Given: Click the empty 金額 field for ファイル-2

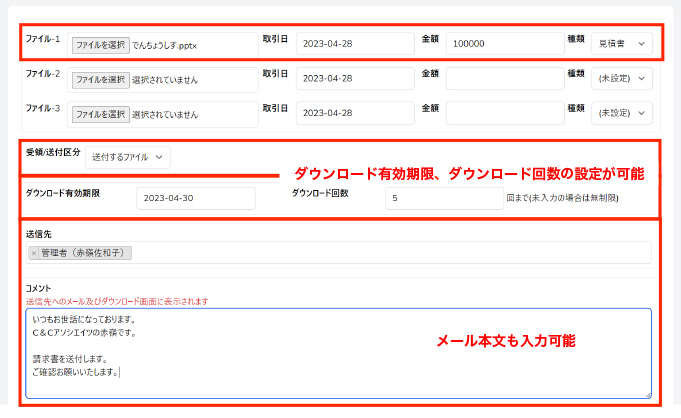Looking at the screenshot, I should click(x=504, y=79).
